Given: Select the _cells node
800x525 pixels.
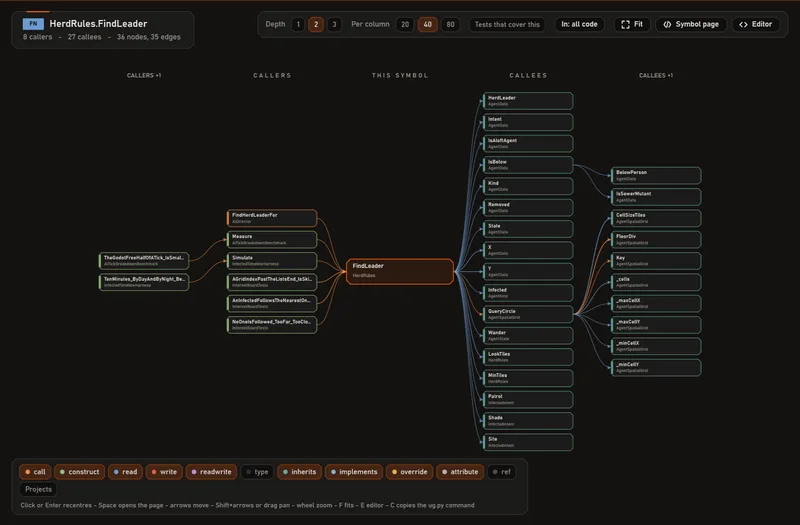Looking at the screenshot, I should [656, 282].
